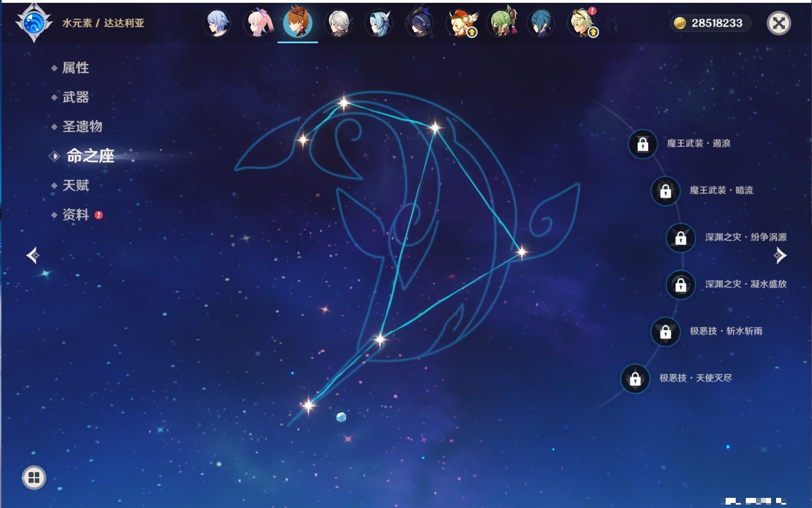Switch to the 属性 attributes tab
The height and width of the screenshot is (508, 812).
(x=75, y=68)
